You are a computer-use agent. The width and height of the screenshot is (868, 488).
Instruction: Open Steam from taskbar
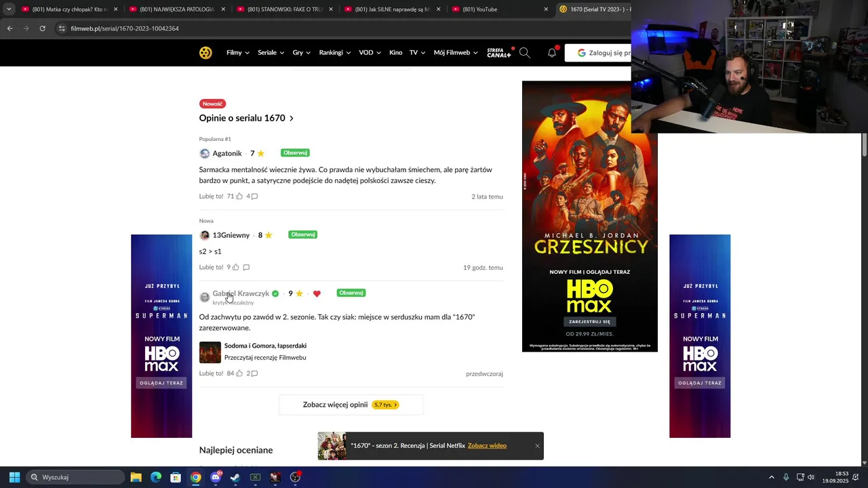pyautogui.click(x=235, y=477)
